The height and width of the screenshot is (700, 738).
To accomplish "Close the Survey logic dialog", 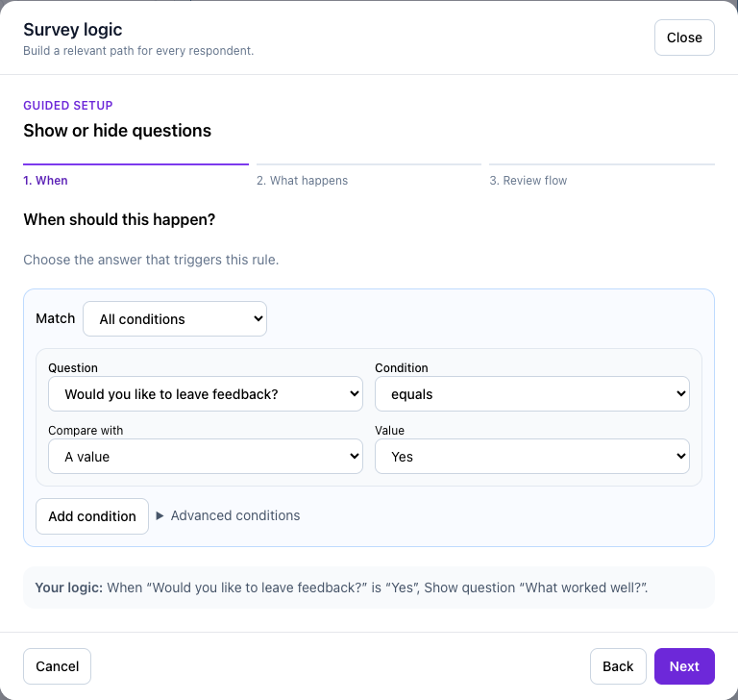I will coord(684,37).
